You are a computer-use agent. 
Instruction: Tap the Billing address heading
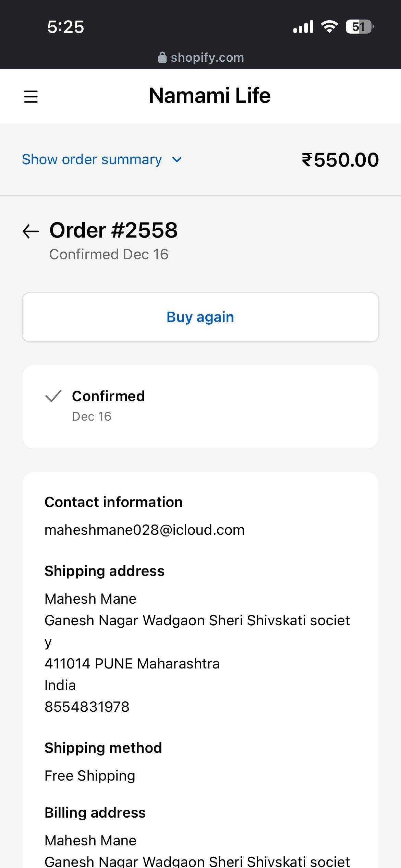95,813
